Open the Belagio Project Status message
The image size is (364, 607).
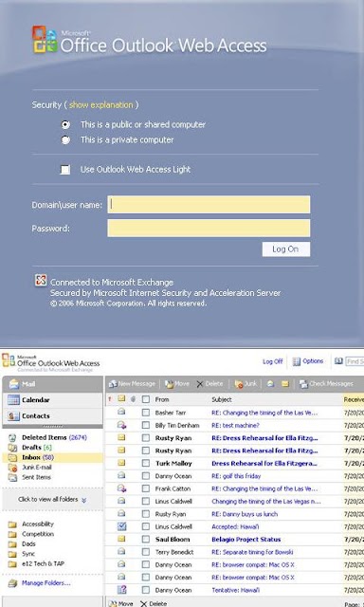246,540
